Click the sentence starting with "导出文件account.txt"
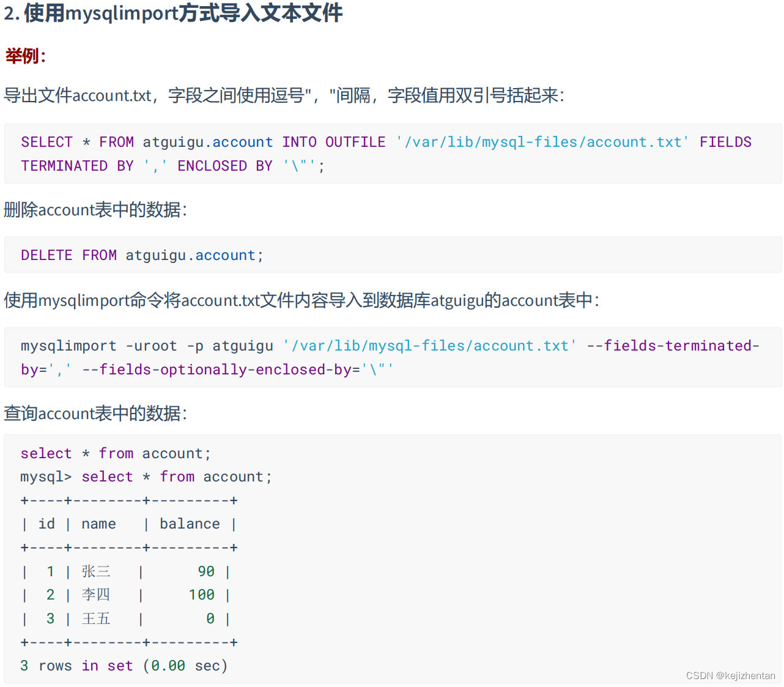Image resolution: width=784 pixels, height=687 pixels. click(x=284, y=95)
